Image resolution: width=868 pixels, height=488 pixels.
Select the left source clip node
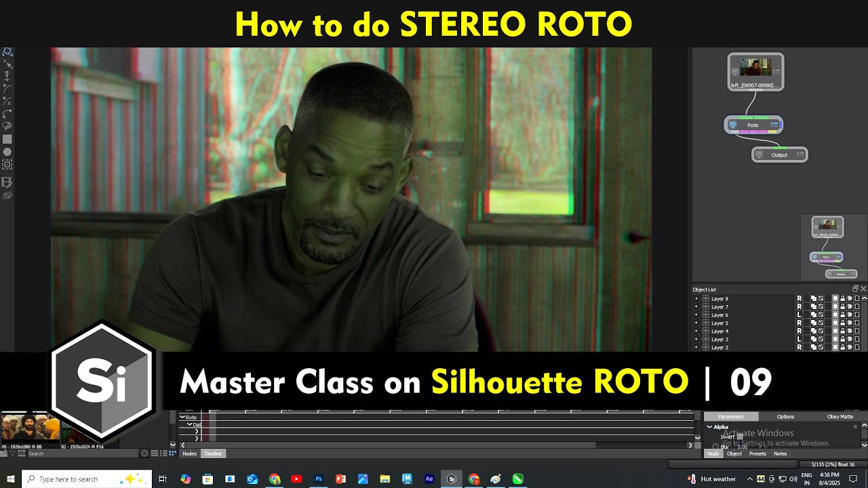pos(755,72)
